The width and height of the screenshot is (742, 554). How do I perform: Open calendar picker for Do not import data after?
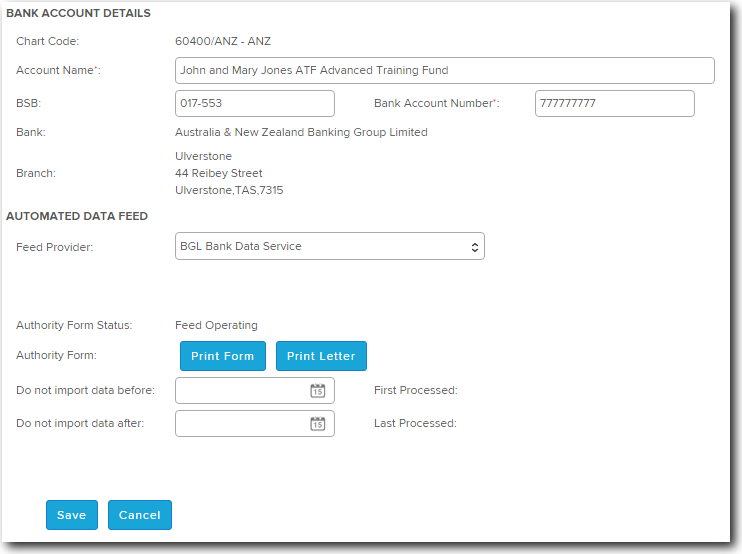(317, 424)
